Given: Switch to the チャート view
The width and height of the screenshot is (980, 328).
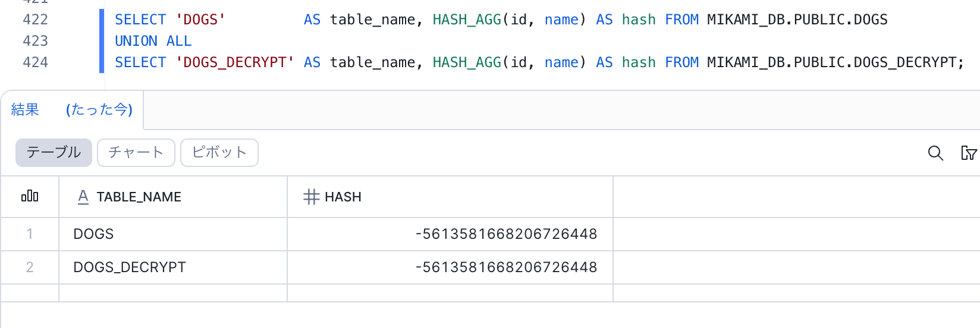Looking at the screenshot, I should click(x=136, y=153).
